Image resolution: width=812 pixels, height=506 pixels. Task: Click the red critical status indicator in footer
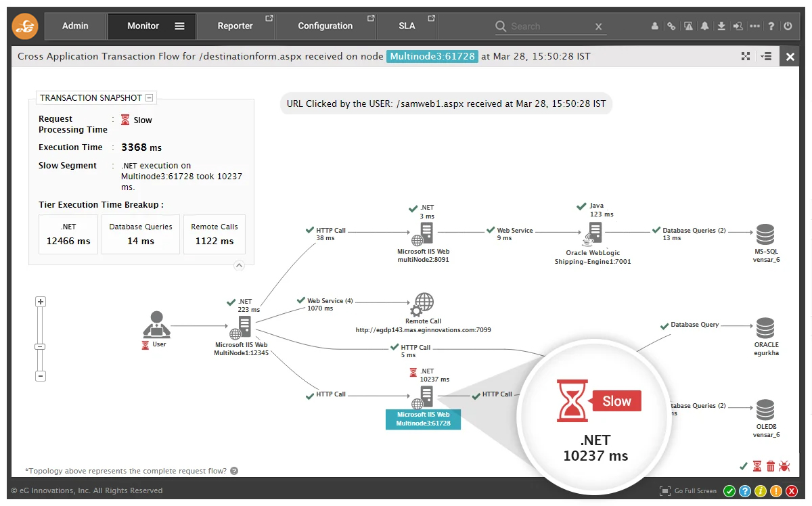pos(791,491)
